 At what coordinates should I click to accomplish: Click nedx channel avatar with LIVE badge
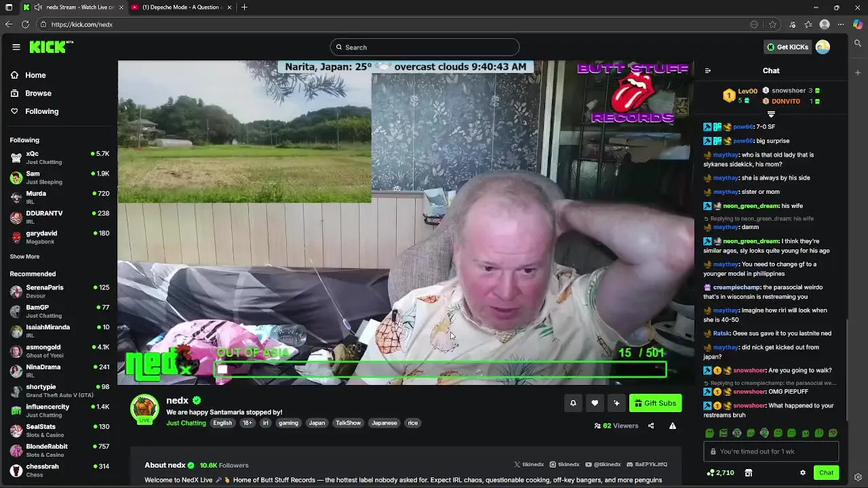click(144, 409)
